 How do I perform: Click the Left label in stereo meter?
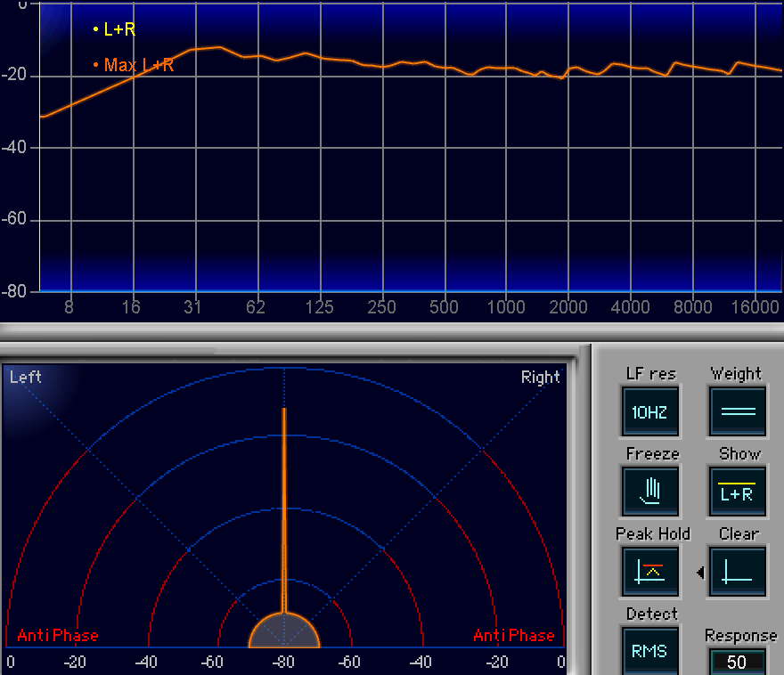[x=26, y=377]
